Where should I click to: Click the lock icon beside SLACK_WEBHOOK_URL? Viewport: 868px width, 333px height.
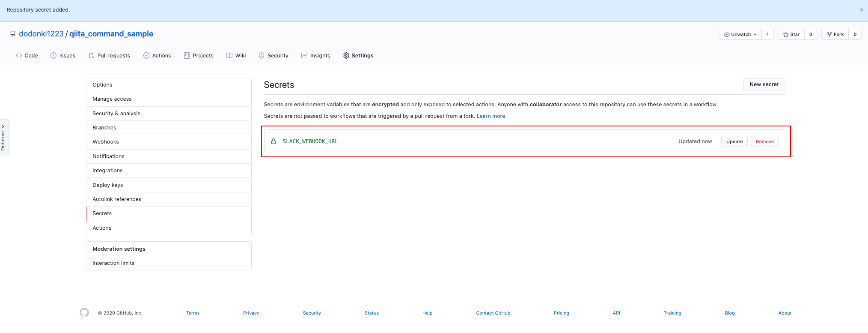273,141
